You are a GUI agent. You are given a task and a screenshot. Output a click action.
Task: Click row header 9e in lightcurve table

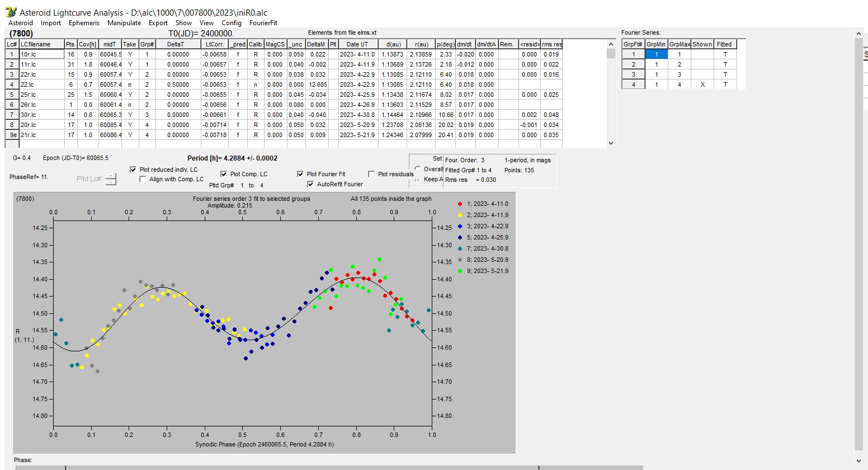point(12,135)
